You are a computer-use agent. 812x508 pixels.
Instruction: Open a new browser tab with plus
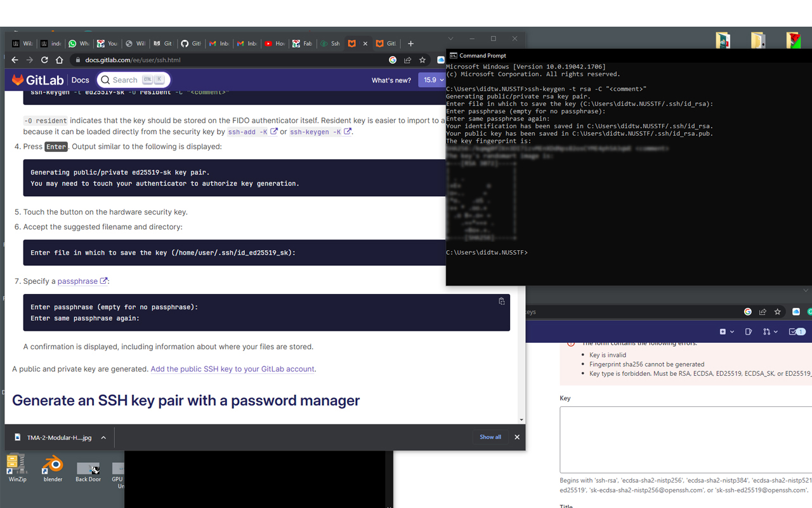click(x=410, y=43)
